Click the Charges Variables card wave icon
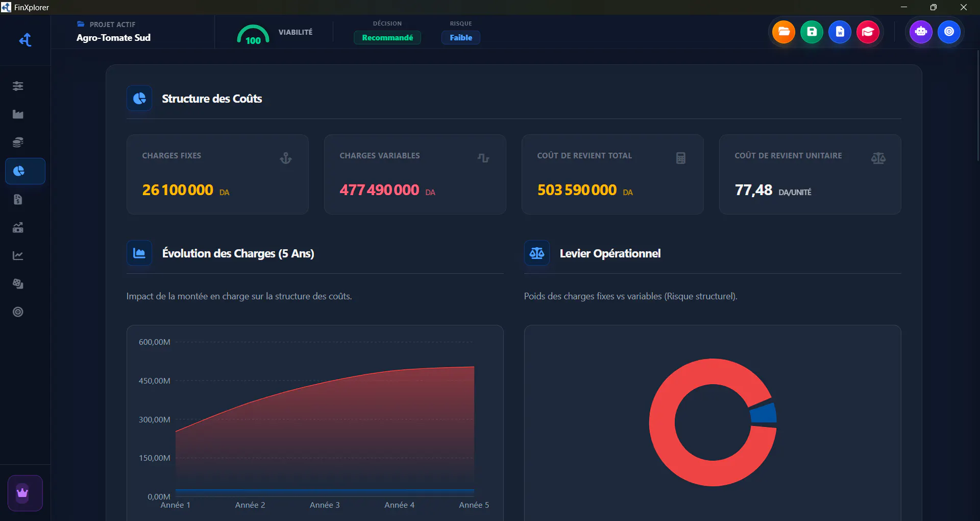This screenshot has width=980, height=521. tap(483, 158)
